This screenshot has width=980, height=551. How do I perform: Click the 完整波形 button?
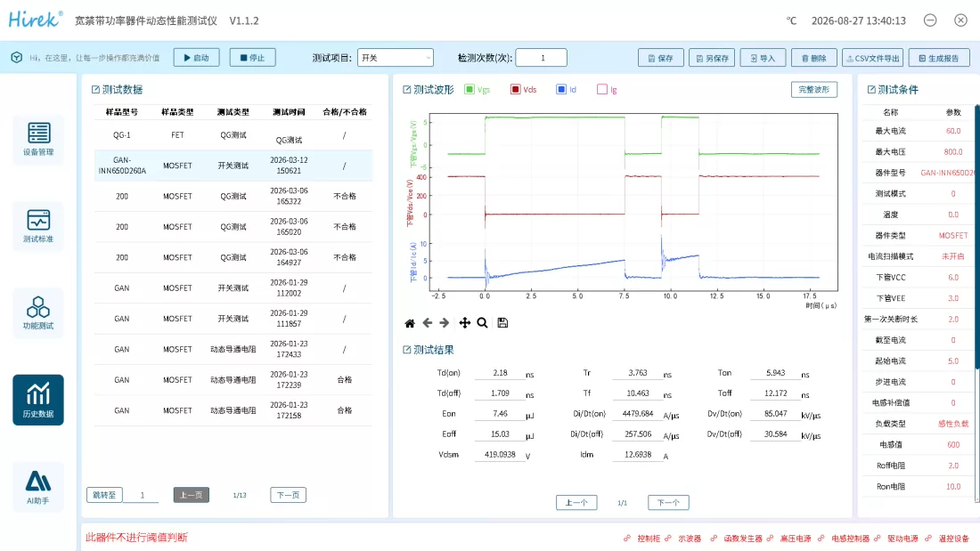pyautogui.click(x=813, y=89)
